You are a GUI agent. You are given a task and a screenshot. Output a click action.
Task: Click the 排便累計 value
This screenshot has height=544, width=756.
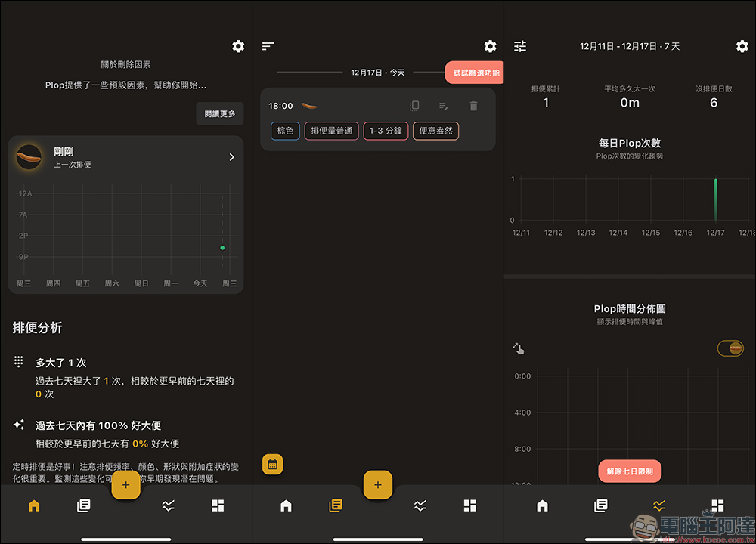click(x=546, y=103)
